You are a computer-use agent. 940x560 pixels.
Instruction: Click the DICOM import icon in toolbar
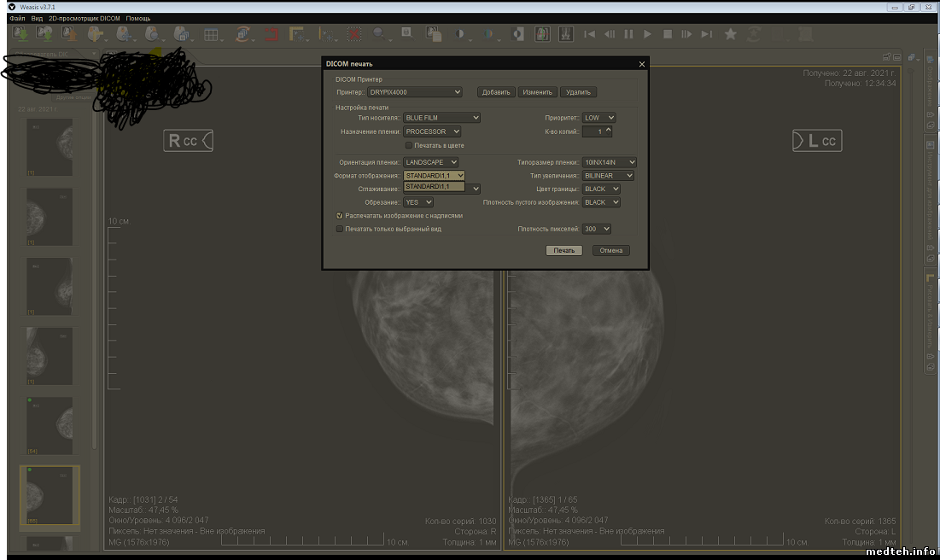20,34
